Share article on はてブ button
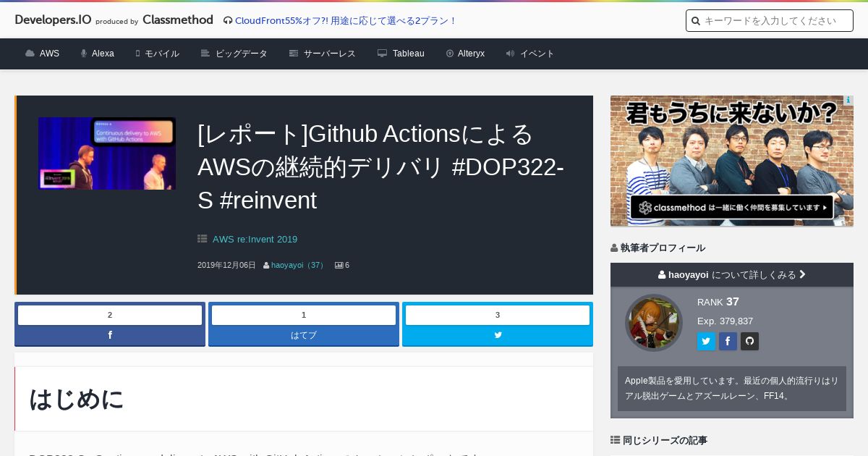This screenshot has width=868, height=456. [304, 335]
